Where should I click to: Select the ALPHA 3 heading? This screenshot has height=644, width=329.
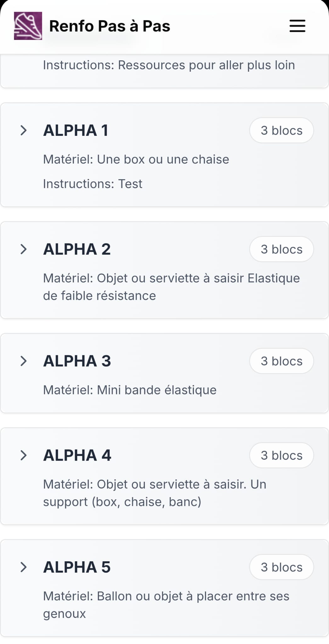(77, 361)
